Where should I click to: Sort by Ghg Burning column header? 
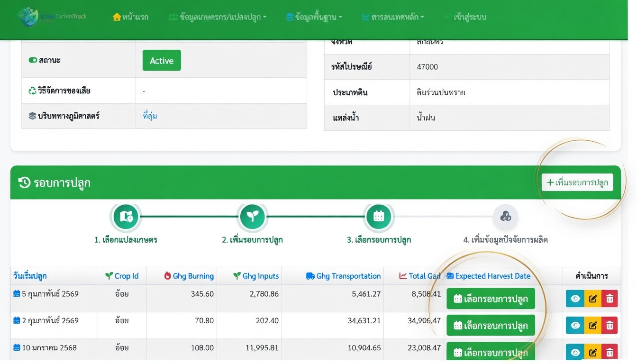click(189, 276)
